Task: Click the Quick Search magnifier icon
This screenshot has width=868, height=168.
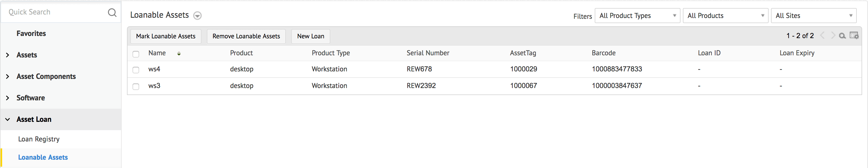Action: coord(112,13)
